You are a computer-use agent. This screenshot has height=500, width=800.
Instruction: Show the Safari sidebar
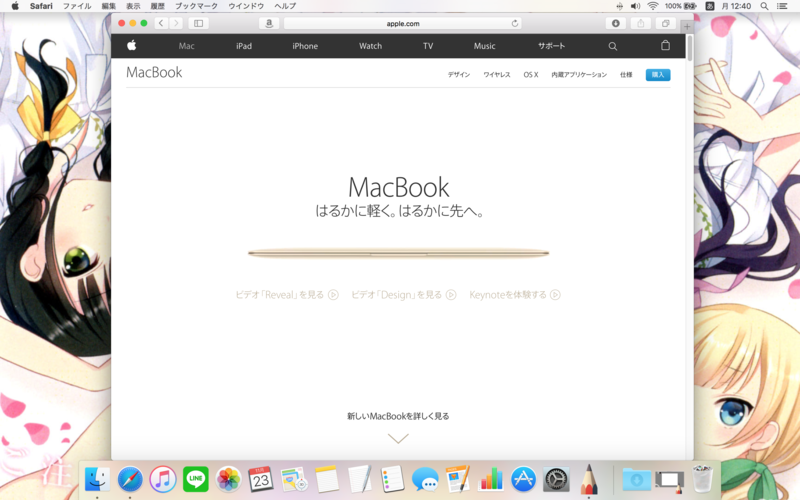pos(198,23)
